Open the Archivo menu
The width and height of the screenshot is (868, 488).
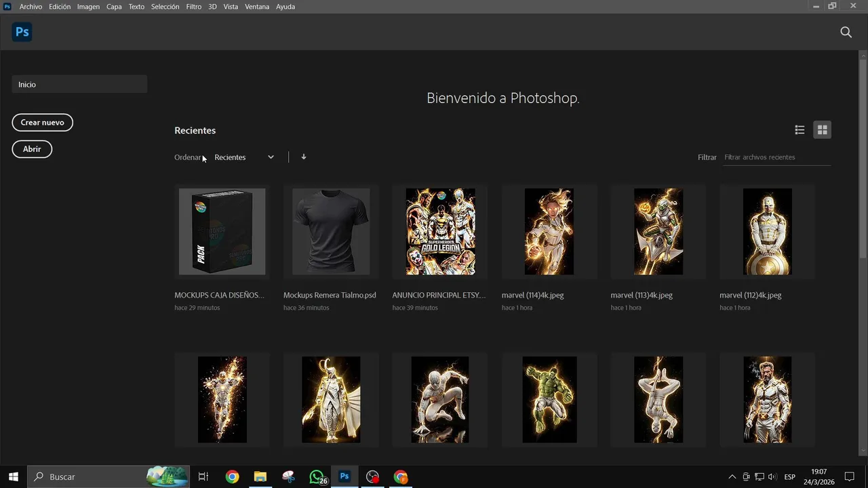[x=31, y=6]
